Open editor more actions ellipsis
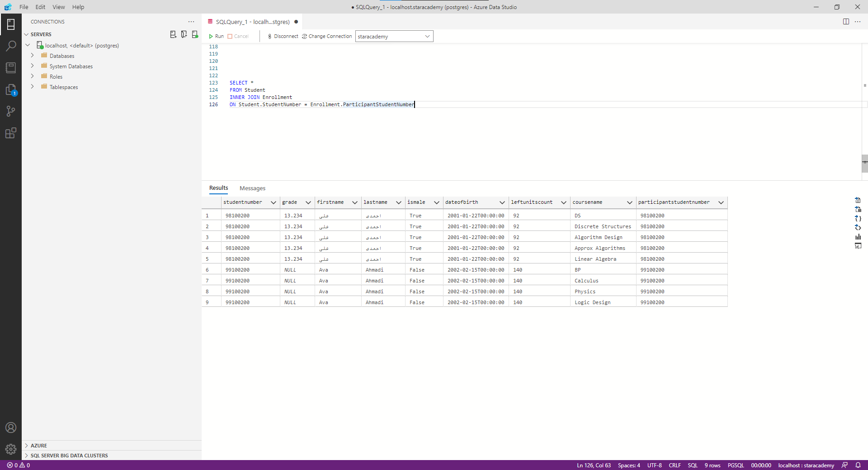This screenshot has width=868, height=470. coord(858,22)
